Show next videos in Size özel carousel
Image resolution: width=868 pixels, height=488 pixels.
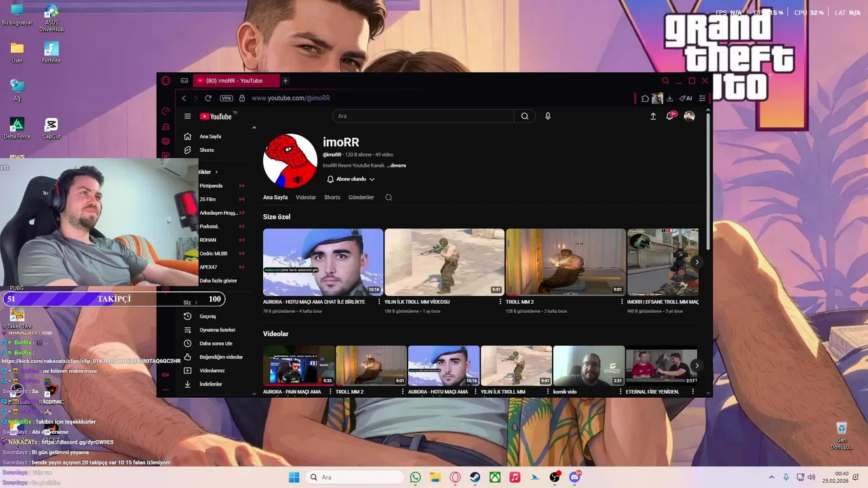pos(696,262)
